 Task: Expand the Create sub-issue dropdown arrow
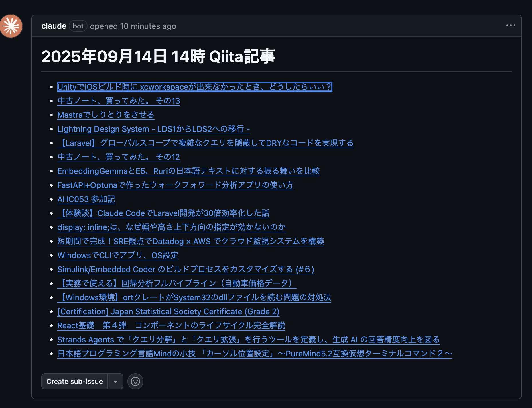pos(115,381)
